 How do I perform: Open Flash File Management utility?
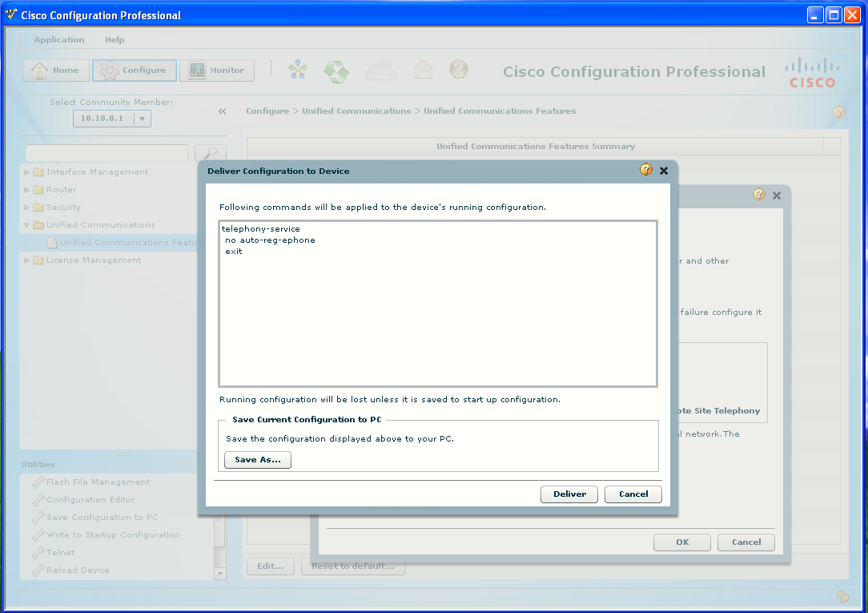tap(98, 482)
